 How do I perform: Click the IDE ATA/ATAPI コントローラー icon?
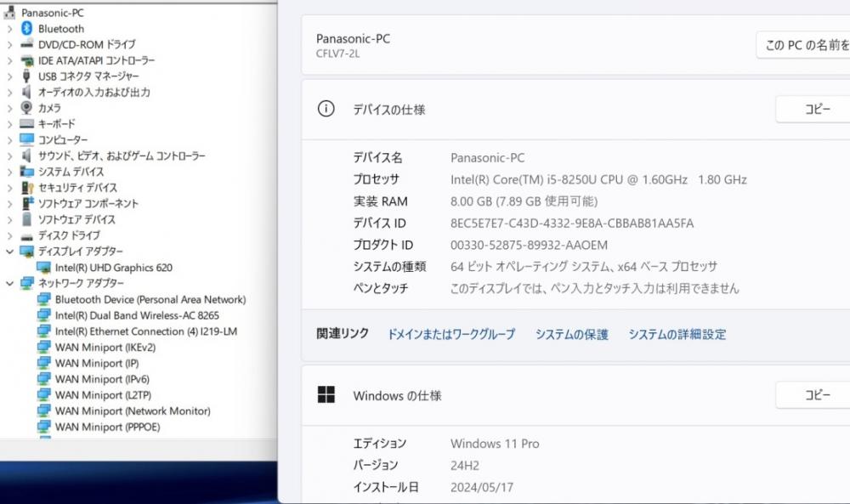click(26, 60)
